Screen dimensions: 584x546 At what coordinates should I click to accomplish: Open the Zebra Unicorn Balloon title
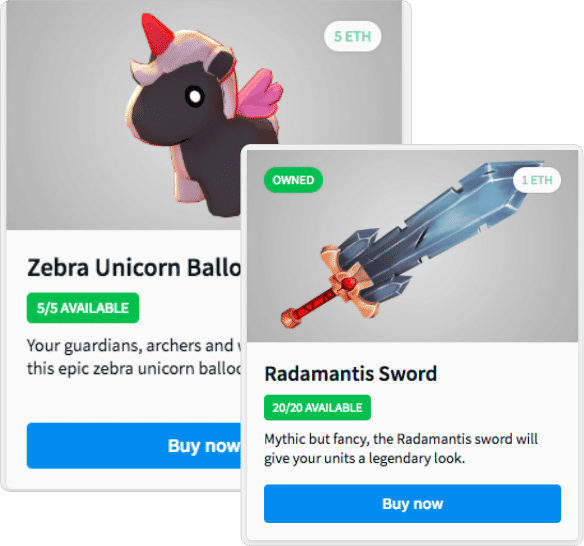tap(134, 267)
